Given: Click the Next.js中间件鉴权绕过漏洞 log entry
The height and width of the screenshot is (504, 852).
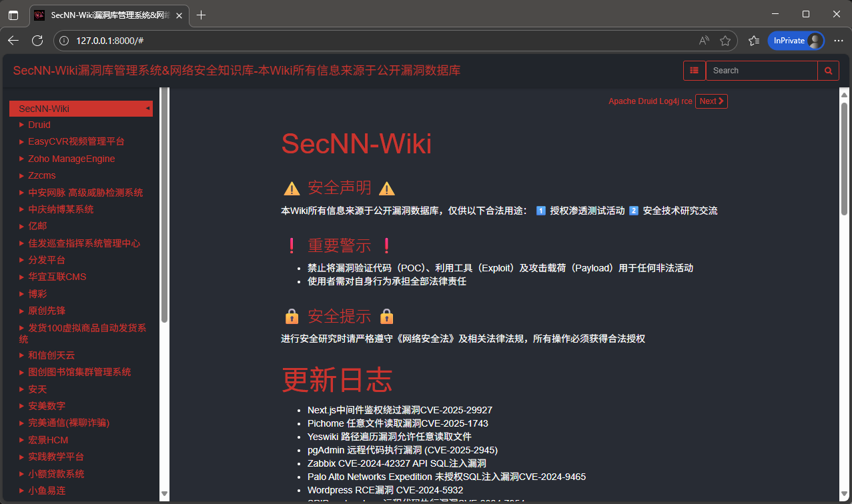Looking at the screenshot, I should pos(400,410).
